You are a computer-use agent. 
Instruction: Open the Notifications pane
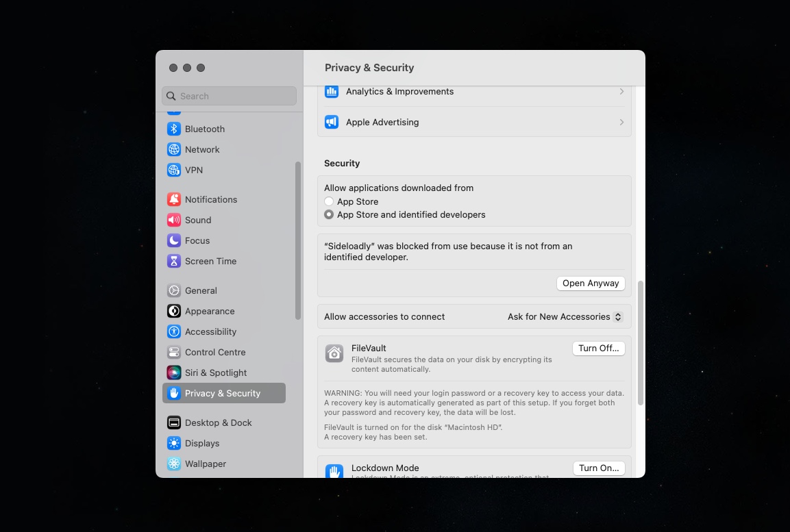pos(210,199)
